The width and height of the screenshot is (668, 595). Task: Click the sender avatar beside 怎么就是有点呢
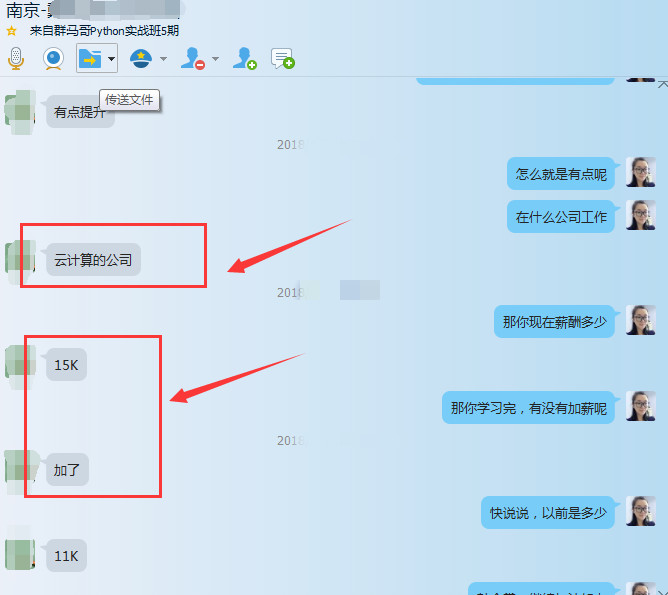[x=640, y=172]
